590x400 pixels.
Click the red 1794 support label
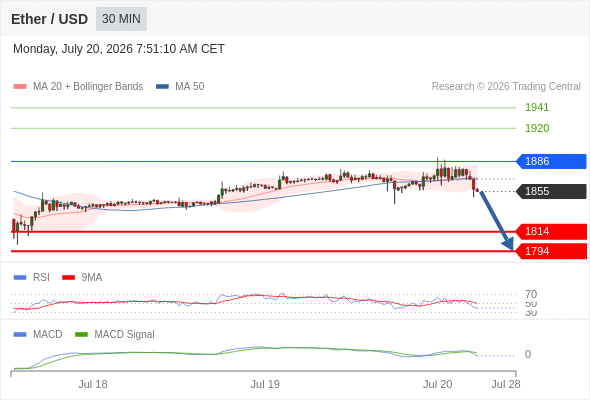point(551,251)
